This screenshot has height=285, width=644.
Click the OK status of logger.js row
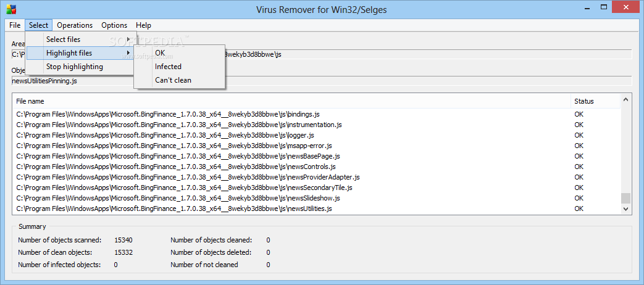[579, 135]
